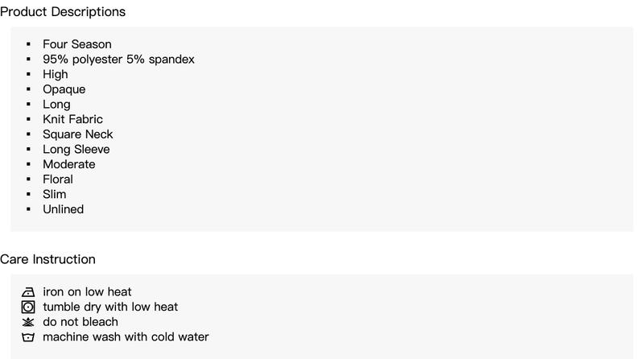
Task: Click the Moderate list item
Action: tap(69, 164)
